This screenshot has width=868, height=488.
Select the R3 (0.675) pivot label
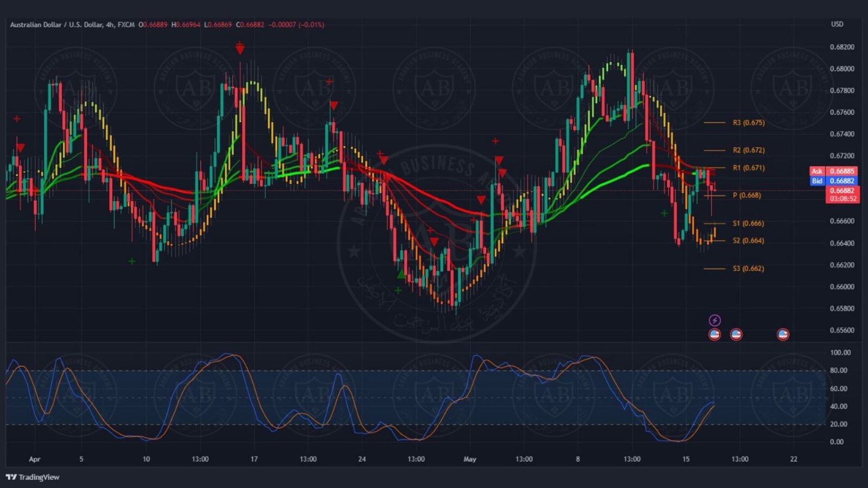pos(749,123)
